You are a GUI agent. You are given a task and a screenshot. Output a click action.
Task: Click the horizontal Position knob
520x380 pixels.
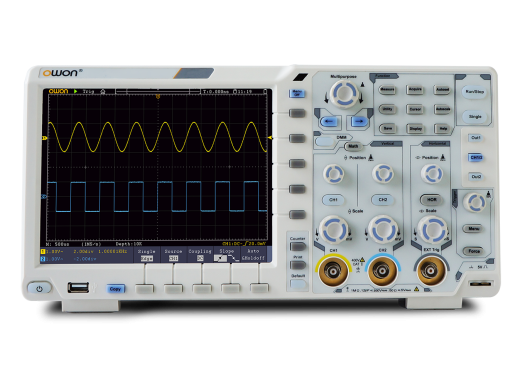tap(432, 174)
